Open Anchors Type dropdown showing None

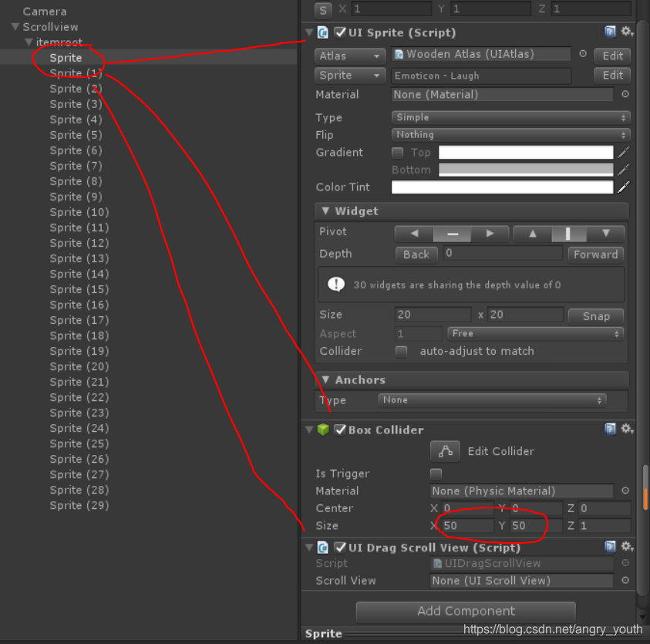(x=492, y=400)
